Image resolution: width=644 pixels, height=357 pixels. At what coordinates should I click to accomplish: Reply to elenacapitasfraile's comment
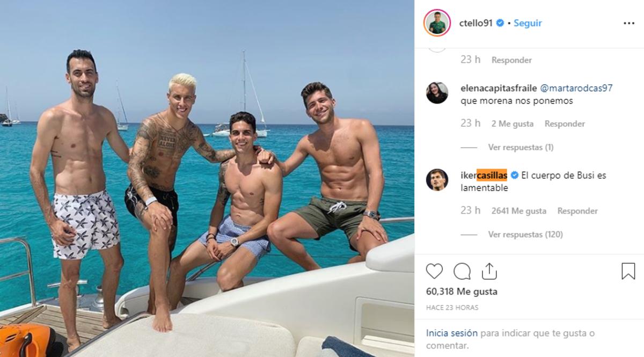click(x=564, y=124)
